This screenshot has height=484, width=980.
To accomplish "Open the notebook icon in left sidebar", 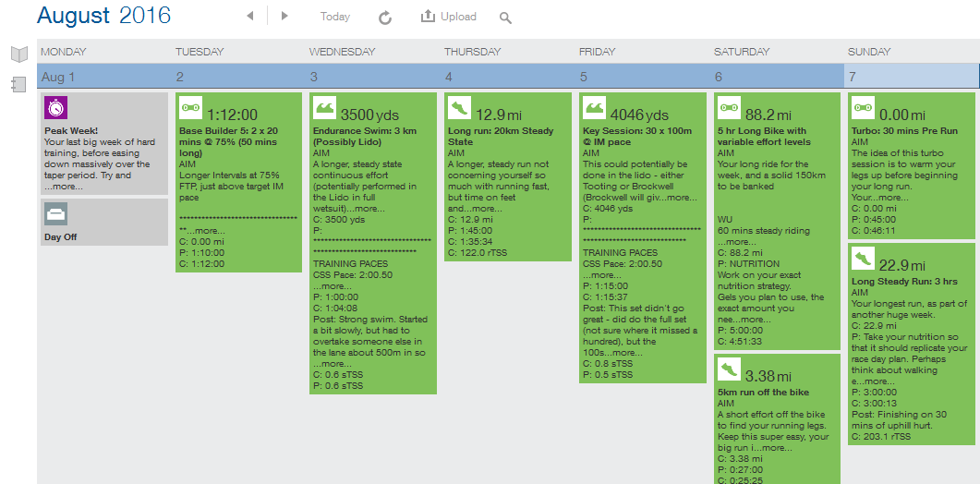I will click(x=18, y=85).
